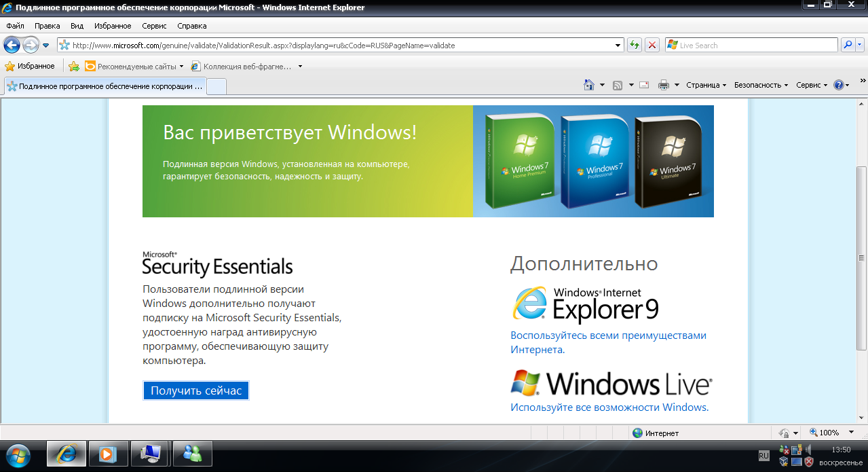Click the Windows Live logo
The width and height of the screenshot is (868, 472).
(x=611, y=384)
